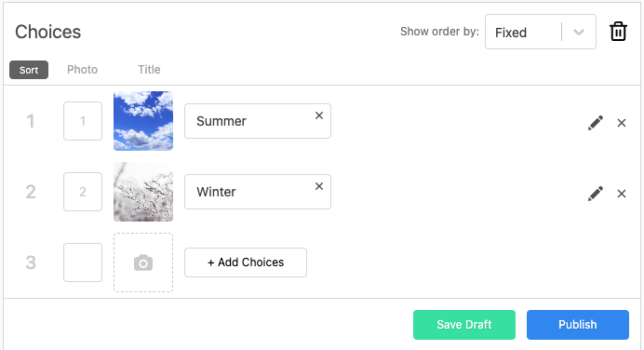Add a new choice with Add Choices
This screenshot has width=644, height=350.
click(246, 262)
